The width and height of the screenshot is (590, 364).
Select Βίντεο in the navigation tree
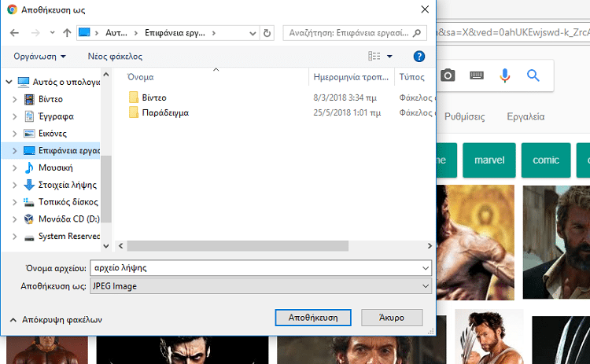(x=50, y=99)
